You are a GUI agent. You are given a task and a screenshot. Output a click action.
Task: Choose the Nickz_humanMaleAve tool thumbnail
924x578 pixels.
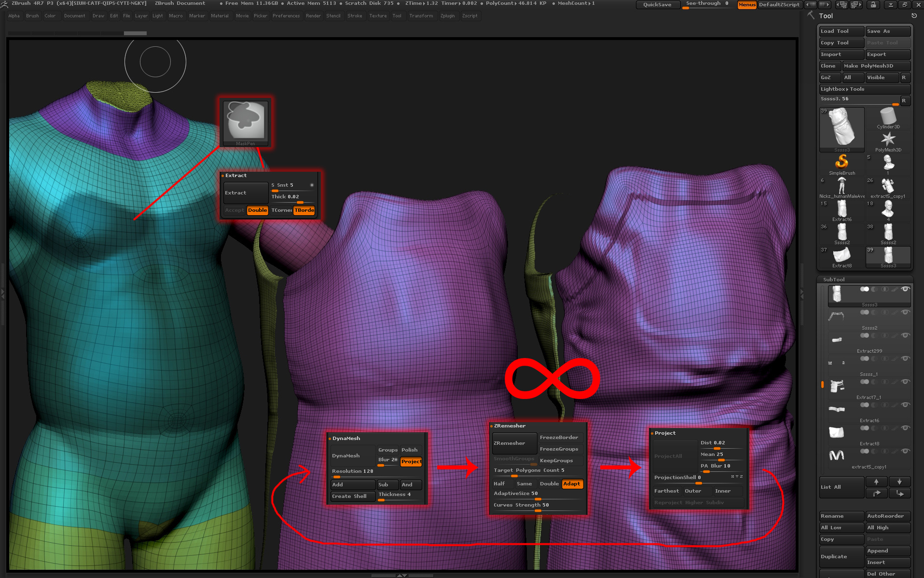coord(841,188)
